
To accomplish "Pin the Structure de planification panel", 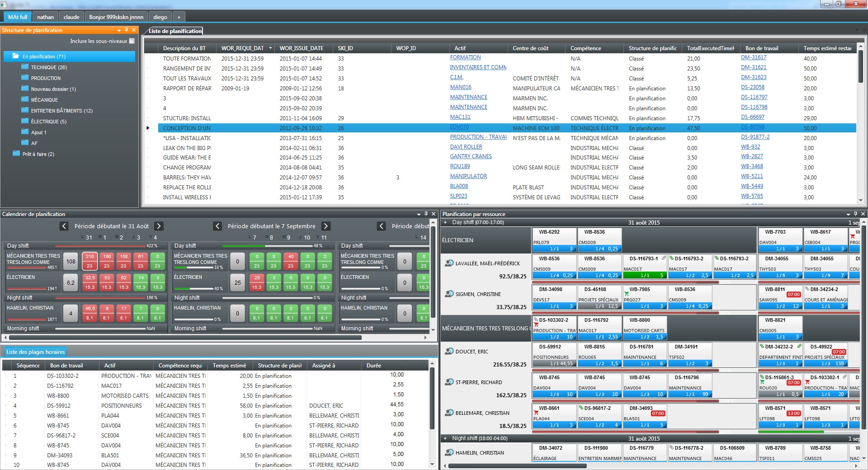I will (x=127, y=30).
